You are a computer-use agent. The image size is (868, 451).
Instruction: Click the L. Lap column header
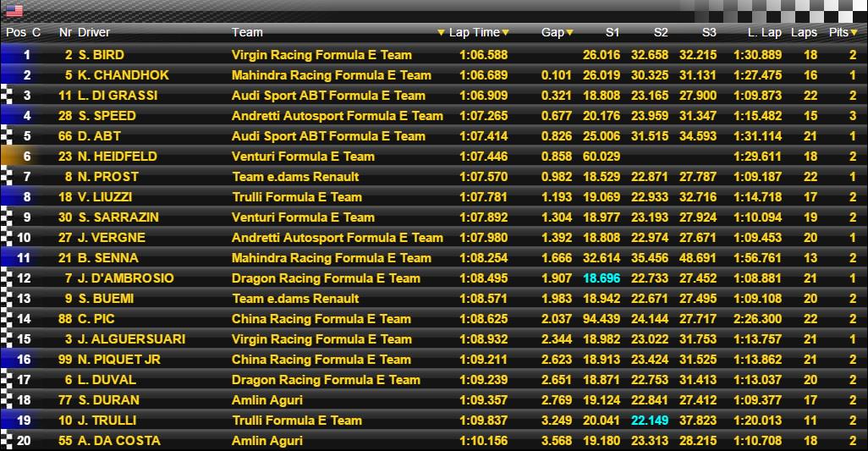click(x=764, y=33)
